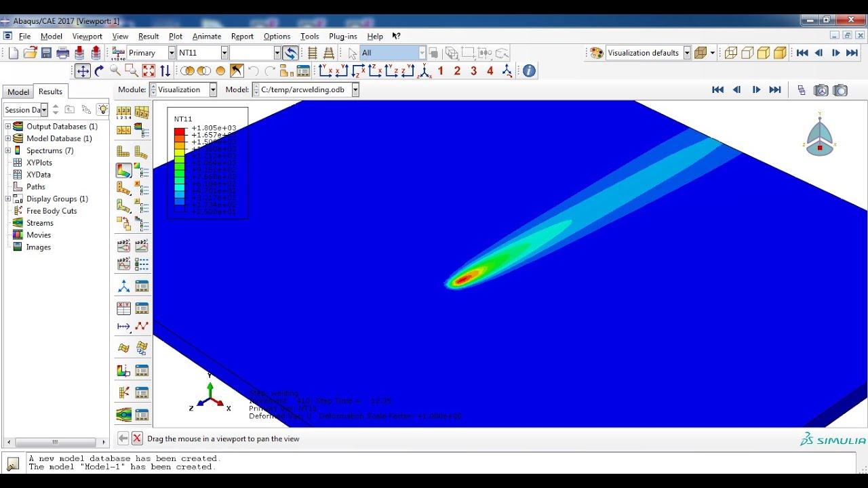
Task: Select the Pan View tool
Action: point(83,70)
